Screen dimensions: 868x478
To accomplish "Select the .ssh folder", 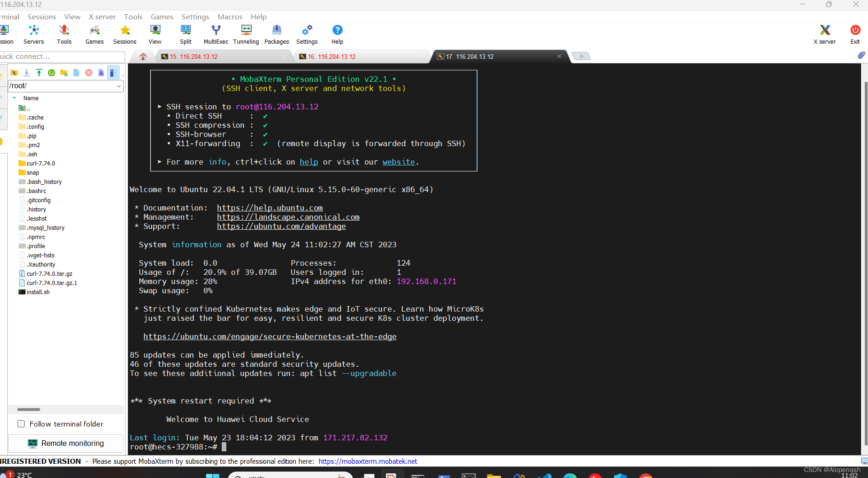I will (28, 154).
